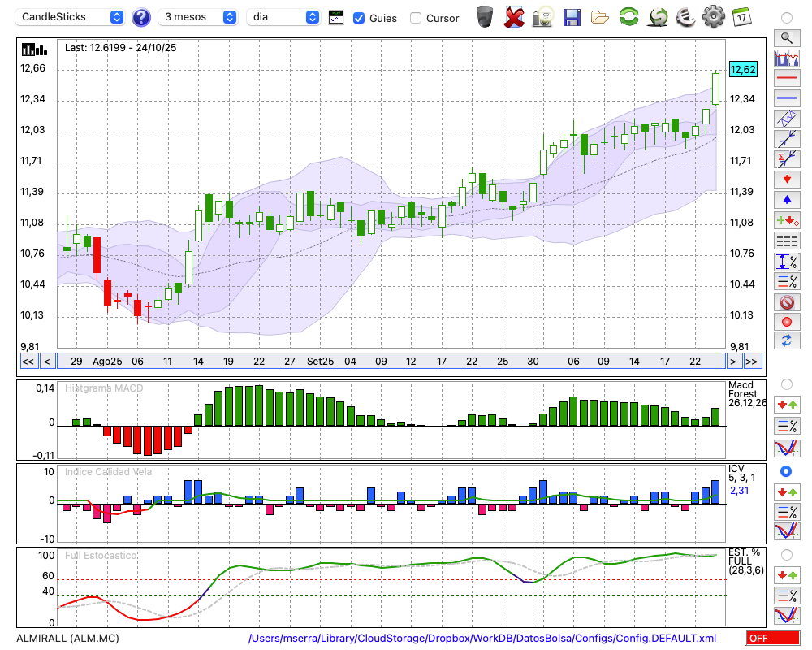Image resolution: width=812 pixels, height=650 pixels.
Task: Click the ALMIRALL (ALM.MC) ticker label
Action: click(x=68, y=638)
